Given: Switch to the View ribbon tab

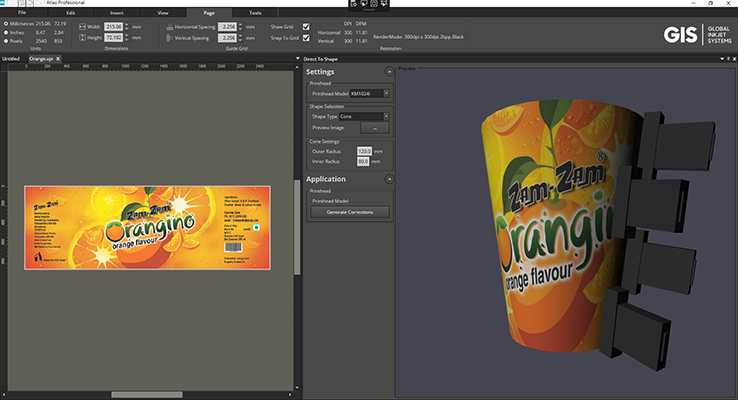Looking at the screenshot, I should click(x=163, y=13).
